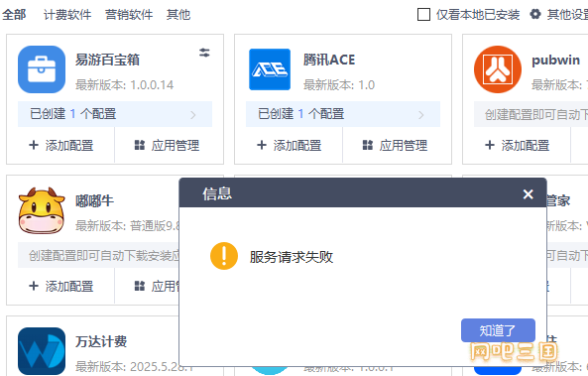Expand 已创建 1 个配置 under 腾讯ACE

point(343,114)
